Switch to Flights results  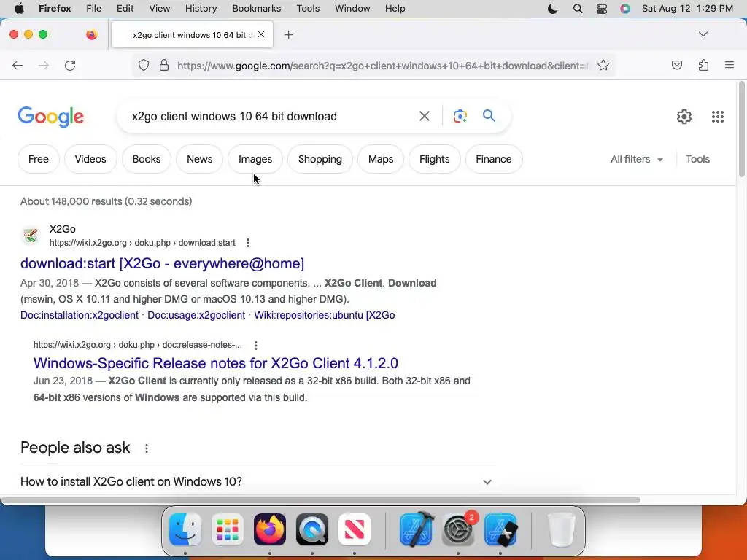pos(435,159)
